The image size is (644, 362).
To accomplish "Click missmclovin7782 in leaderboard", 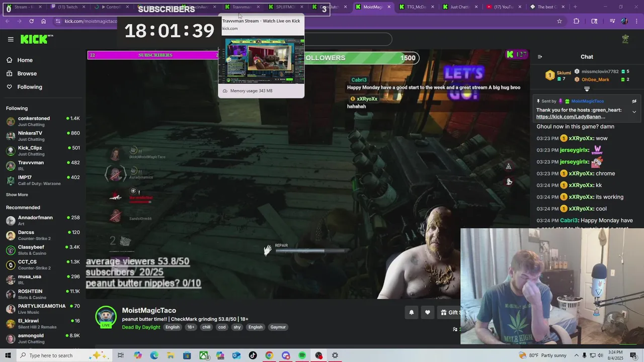I will tap(600, 72).
